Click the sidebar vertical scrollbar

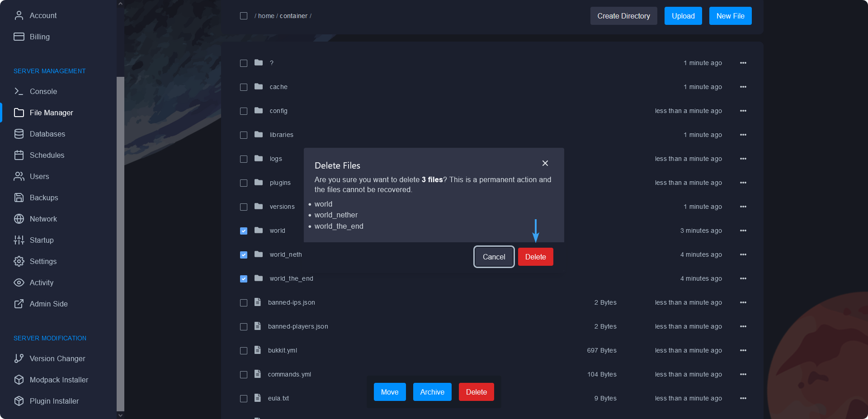[x=120, y=244]
